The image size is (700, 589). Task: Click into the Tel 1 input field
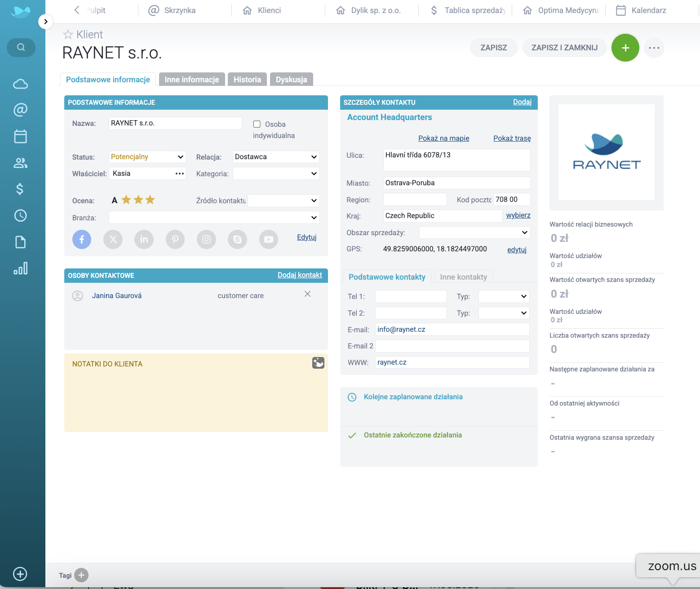(x=411, y=296)
